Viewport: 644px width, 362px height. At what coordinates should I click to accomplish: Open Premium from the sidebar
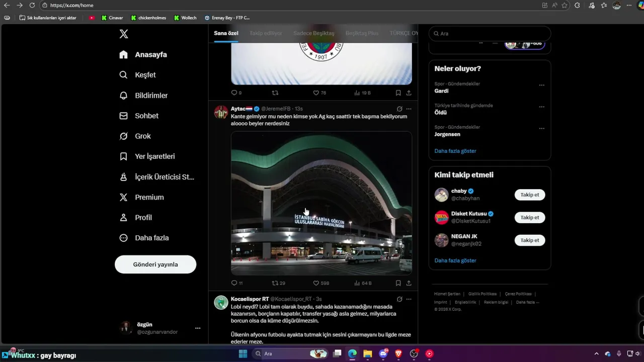[142, 197]
